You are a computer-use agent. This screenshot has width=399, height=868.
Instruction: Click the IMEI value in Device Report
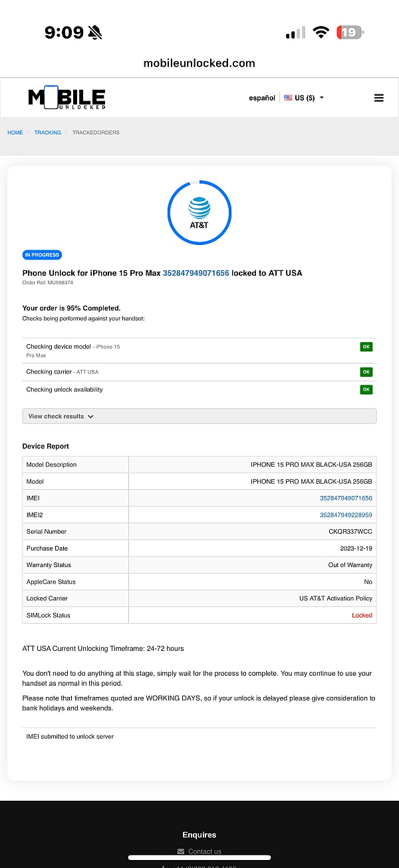coord(346,498)
